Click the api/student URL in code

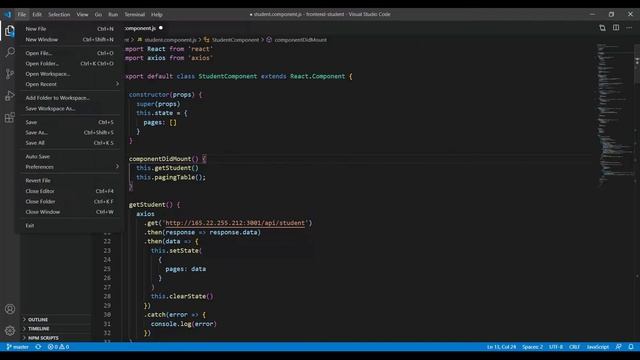pos(235,223)
